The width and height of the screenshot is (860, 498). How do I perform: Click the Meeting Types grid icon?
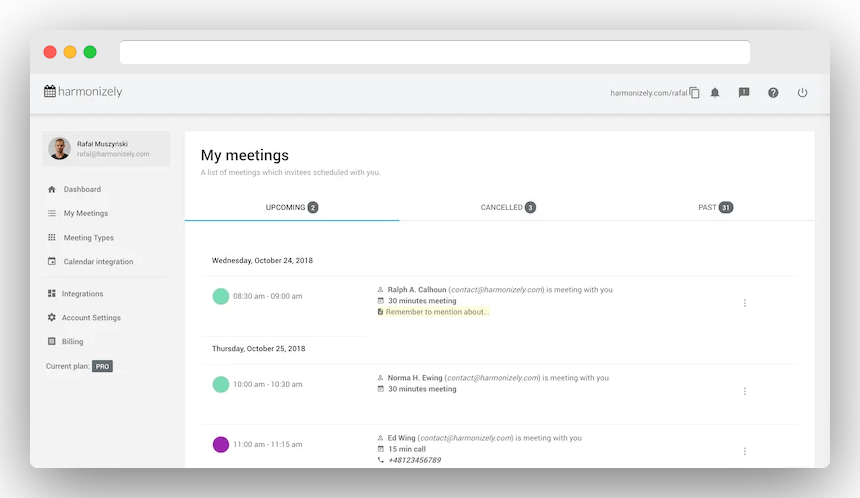click(52, 237)
